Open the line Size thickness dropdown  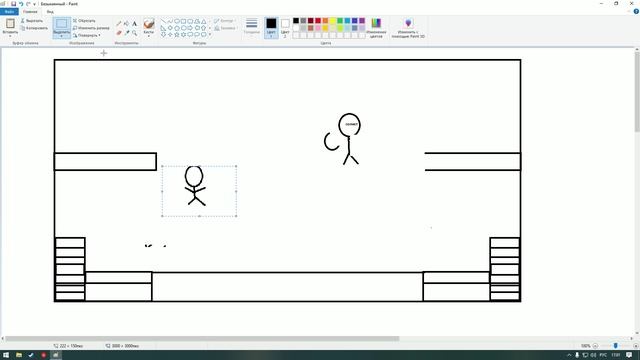pos(251,28)
